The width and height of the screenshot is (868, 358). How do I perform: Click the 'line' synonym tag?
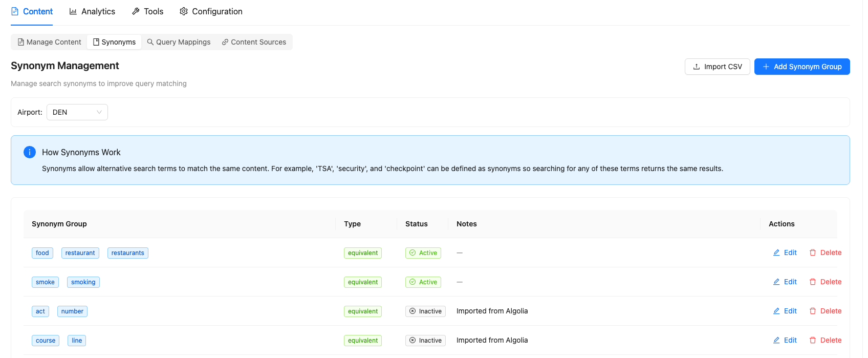pyautogui.click(x=77, y=341)
